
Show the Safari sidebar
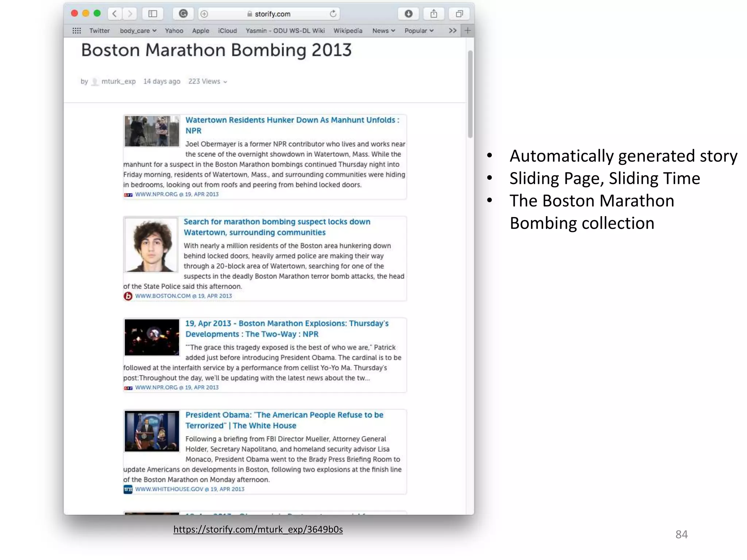point(152,14)
